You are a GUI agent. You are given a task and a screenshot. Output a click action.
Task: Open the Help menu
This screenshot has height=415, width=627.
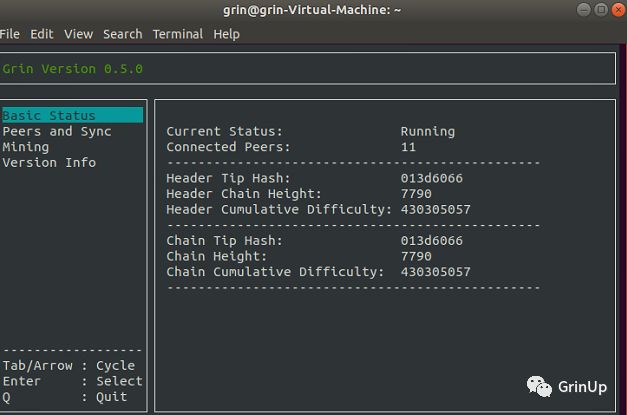tap(226, 34)
